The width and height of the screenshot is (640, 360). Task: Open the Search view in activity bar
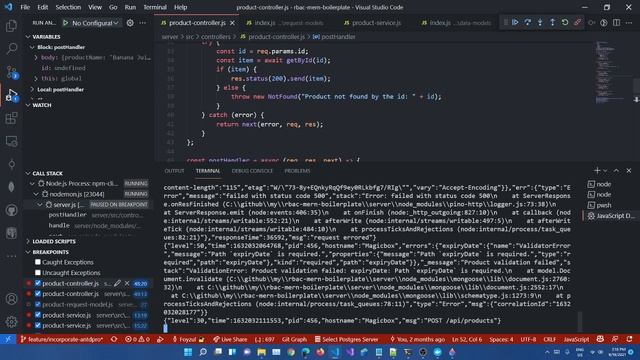point(11,49)
